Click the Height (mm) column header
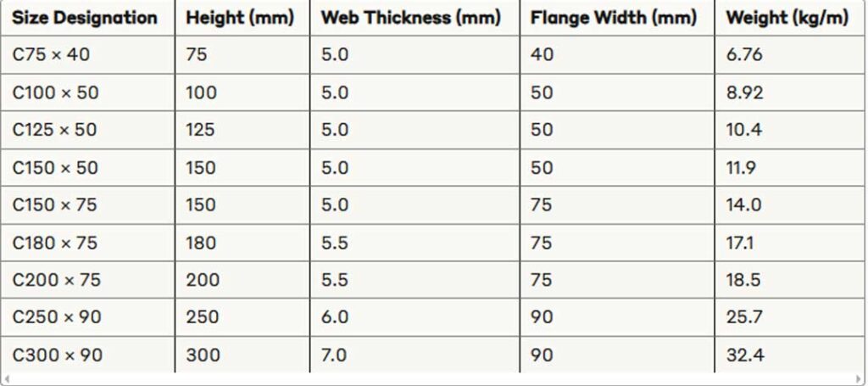 click(x=240, y=18)
